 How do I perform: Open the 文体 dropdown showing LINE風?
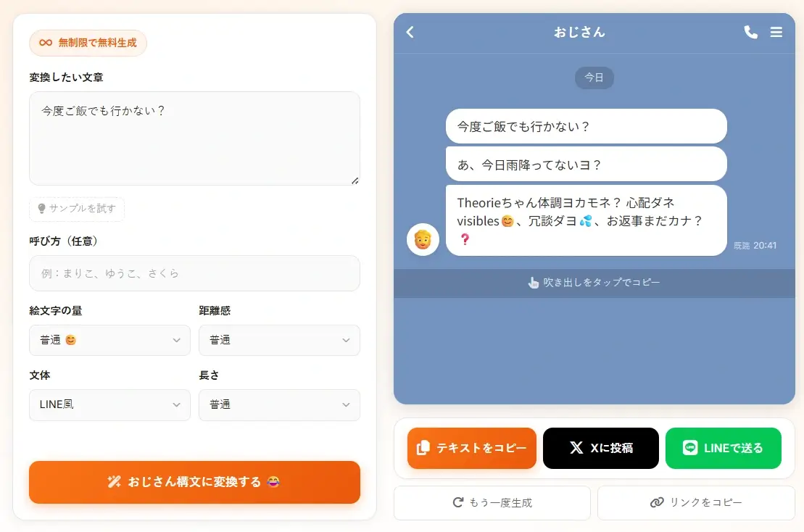coord(109,404)
